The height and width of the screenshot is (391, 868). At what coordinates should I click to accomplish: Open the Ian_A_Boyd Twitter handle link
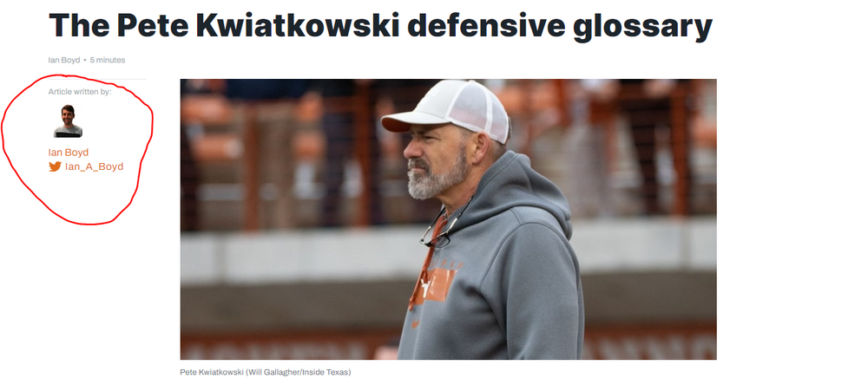(x=94, y=166)
